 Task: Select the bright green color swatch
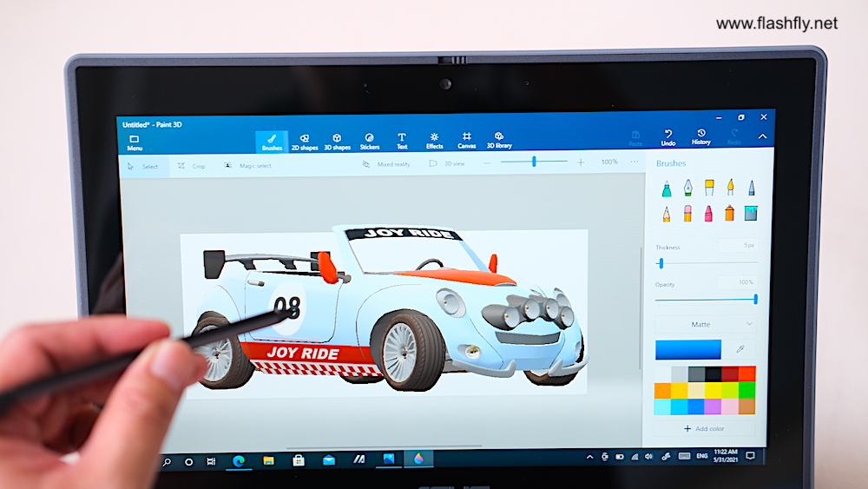click(x=746, y=390)
